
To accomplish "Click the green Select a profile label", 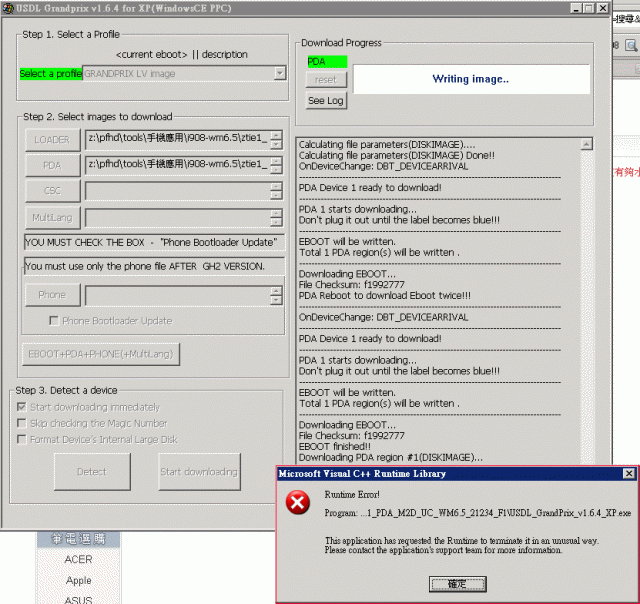I will (x=51, y=73).
